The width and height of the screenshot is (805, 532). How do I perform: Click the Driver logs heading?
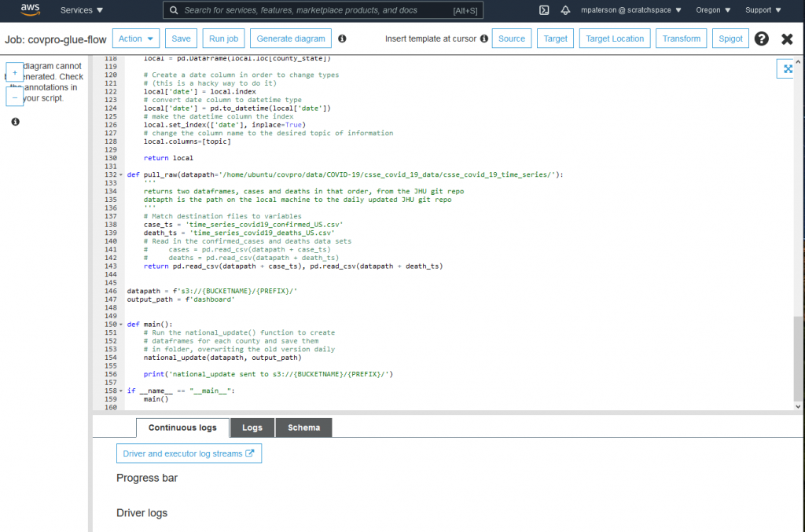tap(142, 512)
